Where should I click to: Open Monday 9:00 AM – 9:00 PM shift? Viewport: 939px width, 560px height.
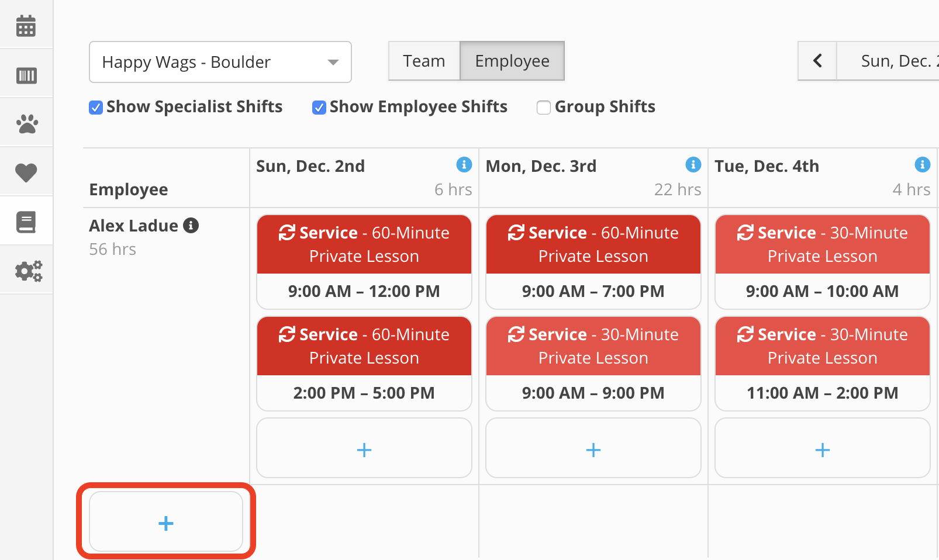pyautogui.click(x=593, y=364)
